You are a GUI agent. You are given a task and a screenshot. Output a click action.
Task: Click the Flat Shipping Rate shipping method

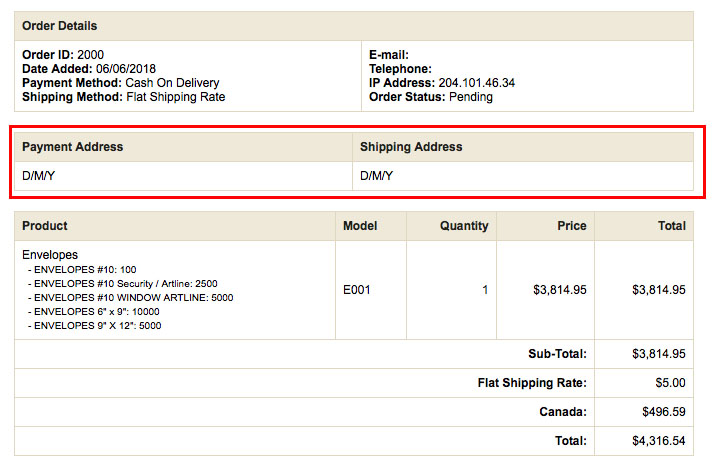point(176,97)
